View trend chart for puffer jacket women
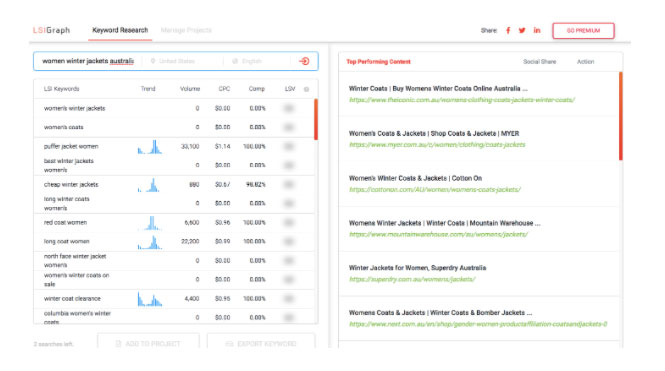The image size is (665, 371). pos(150,147)
